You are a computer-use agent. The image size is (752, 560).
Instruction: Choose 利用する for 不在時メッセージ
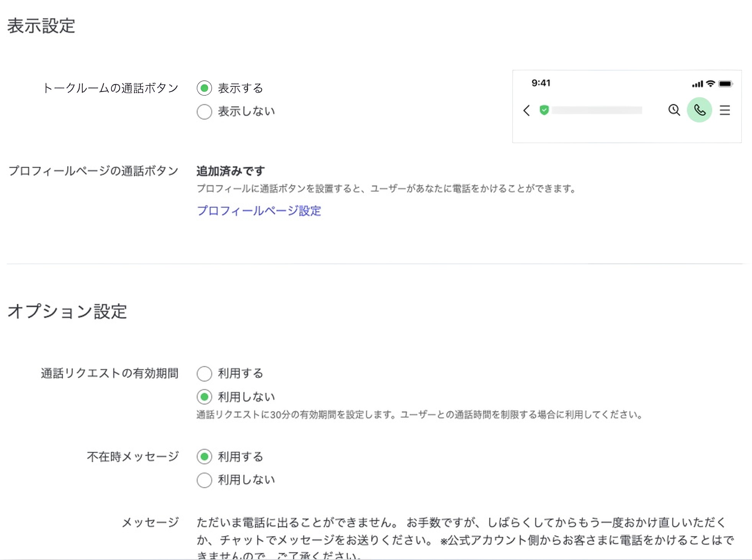(x=204, y=457)
